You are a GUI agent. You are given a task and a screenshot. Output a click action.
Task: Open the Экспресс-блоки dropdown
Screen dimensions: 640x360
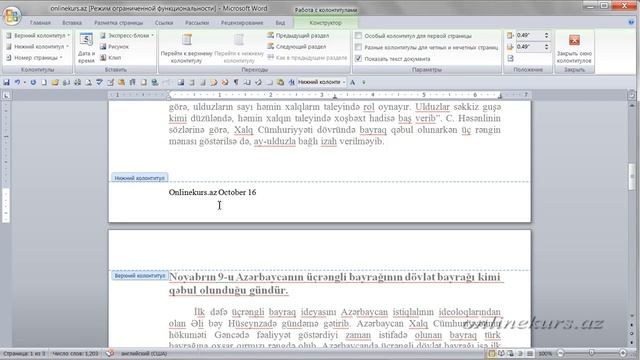[x=127, y=36]
